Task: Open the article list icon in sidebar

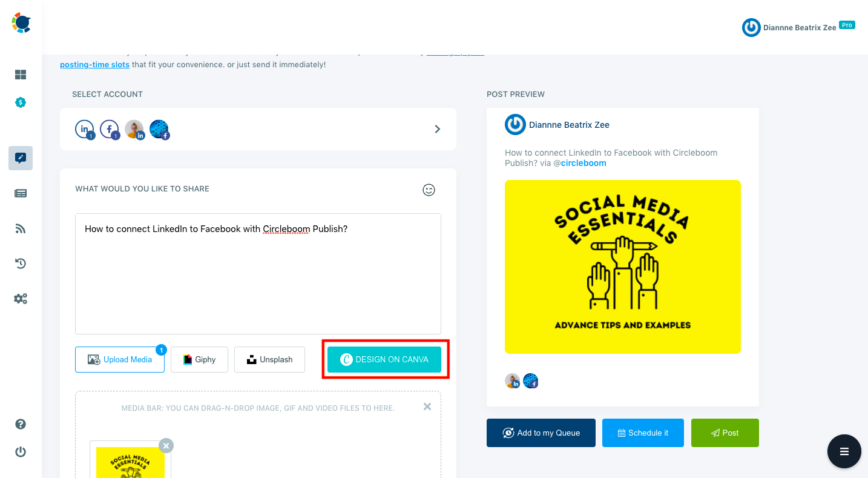Action: 21,193
